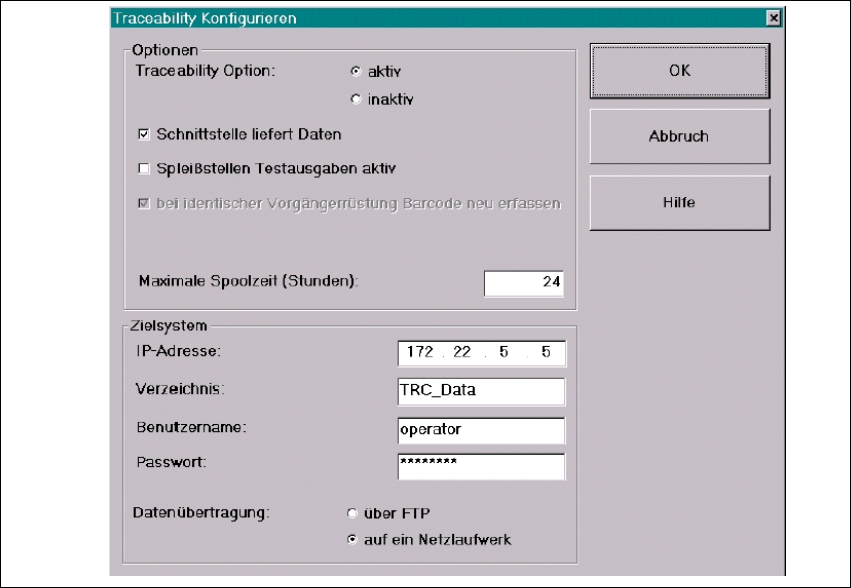The width and height of the screenshot is (851, 588).
Task: Click the 'Optionen' group title
Action: coord(165,50)
